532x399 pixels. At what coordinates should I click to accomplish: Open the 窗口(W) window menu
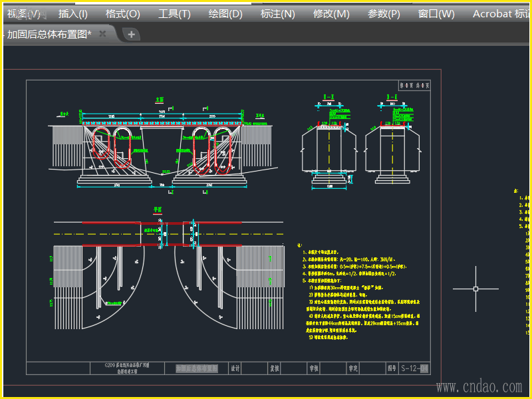click(x=436, y=13)
